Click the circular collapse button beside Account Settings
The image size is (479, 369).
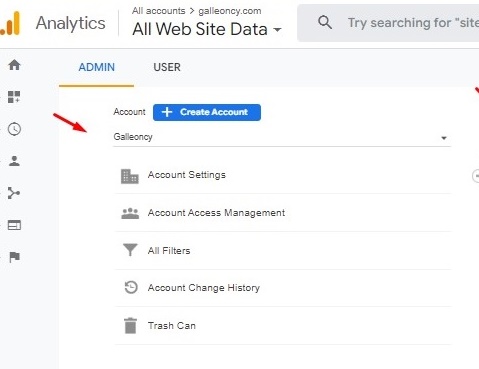(476, 176)
